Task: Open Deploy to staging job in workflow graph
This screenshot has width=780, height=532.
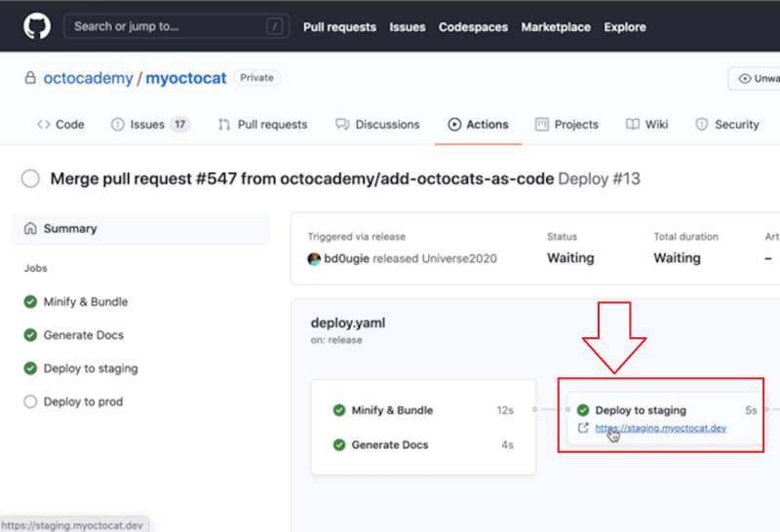Action: pyautogui.click(x=641, y=410)
